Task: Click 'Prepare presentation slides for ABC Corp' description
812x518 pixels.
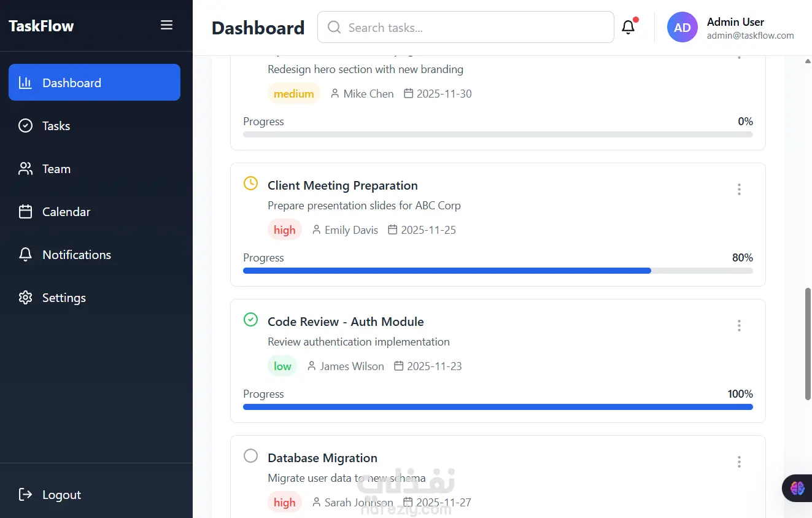Action: 364,206
